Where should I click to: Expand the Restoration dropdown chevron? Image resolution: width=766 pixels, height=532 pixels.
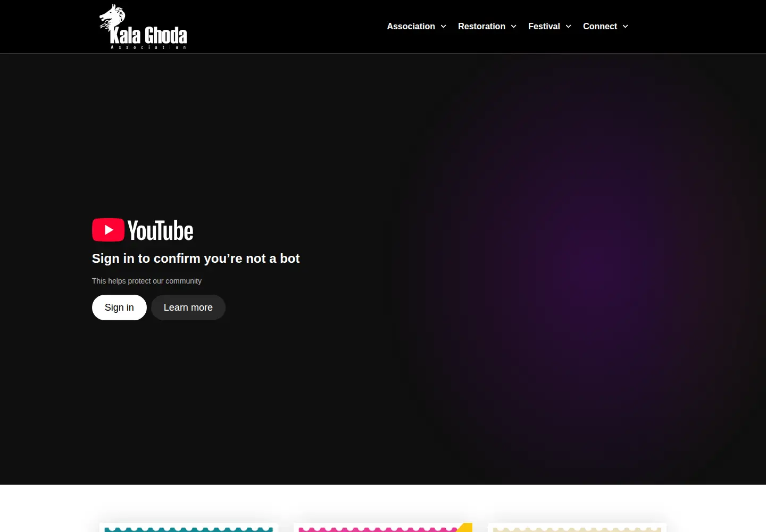(513, 27)
